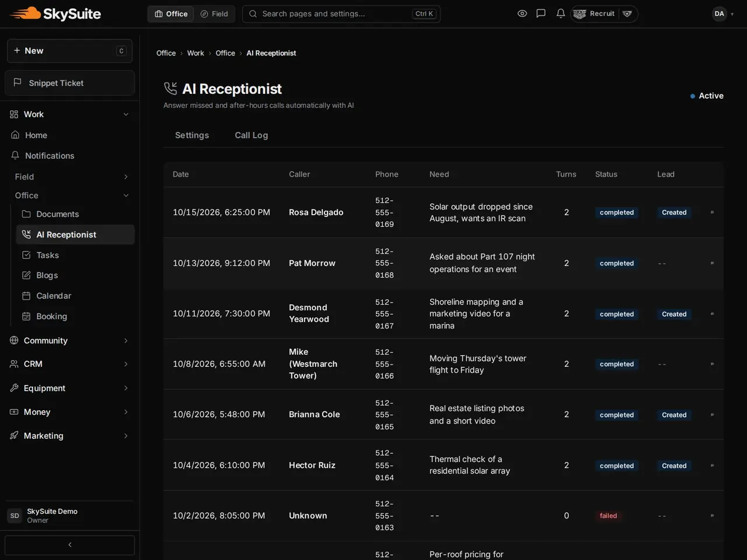
Task: Click the New button
Action: click(x=69, y=51)
